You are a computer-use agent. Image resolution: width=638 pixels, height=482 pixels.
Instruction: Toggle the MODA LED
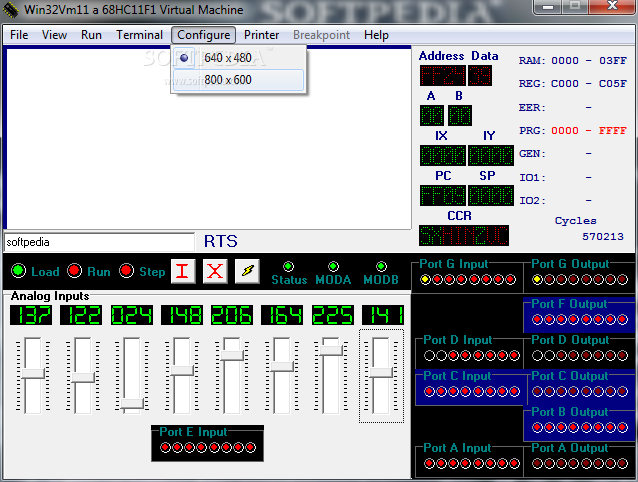click(x=333, y=266)
